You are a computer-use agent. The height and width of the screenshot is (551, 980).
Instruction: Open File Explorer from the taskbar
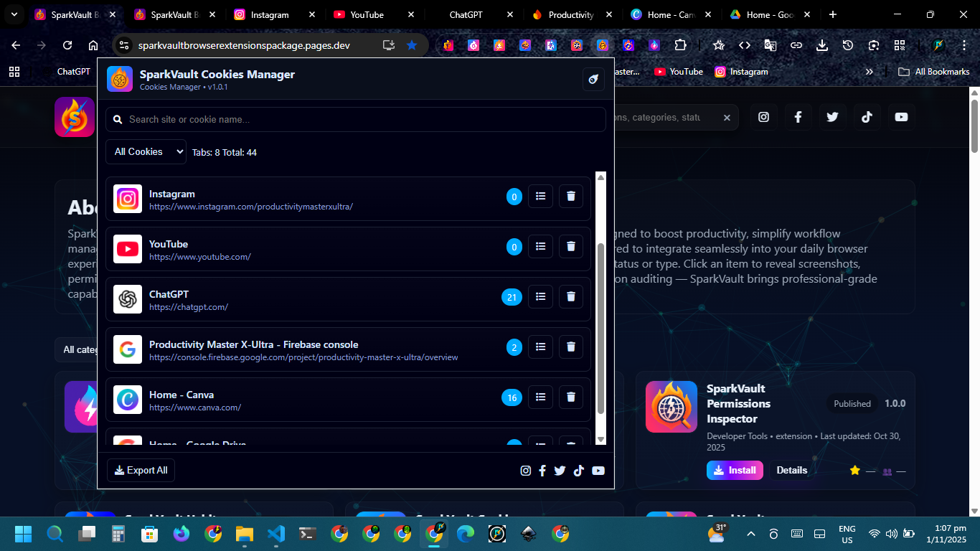[245, 534]
